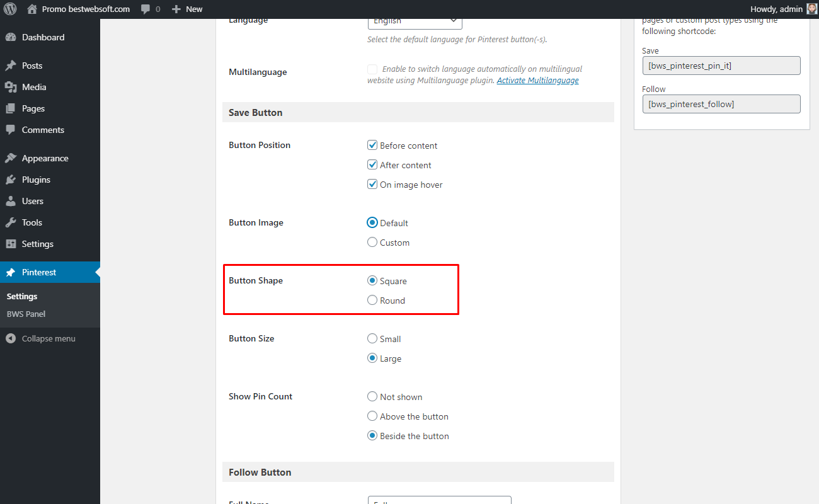This screenshot has width=819, height=504.
Task: Open Dashboard menu item
Action: pyautogui.click(x=50, y=37)
